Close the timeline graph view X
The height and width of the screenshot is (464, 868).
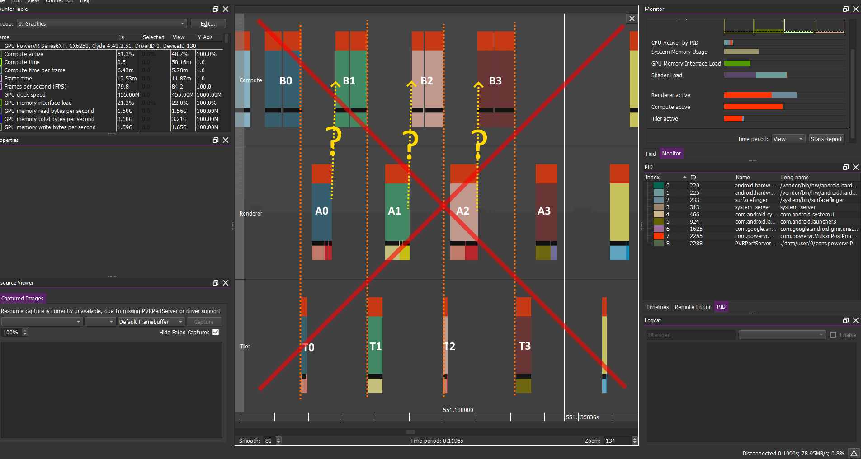[x=632, y=19]
